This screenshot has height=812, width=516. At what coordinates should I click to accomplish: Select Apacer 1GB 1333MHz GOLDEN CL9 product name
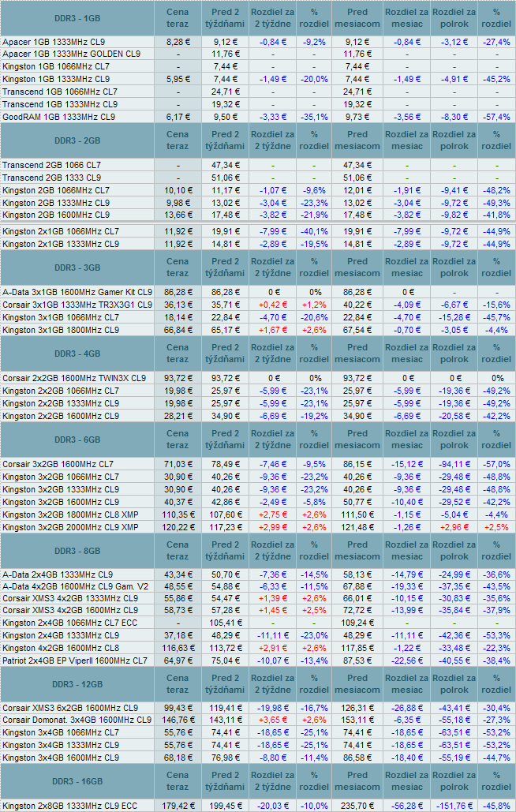tap(72, 54)
